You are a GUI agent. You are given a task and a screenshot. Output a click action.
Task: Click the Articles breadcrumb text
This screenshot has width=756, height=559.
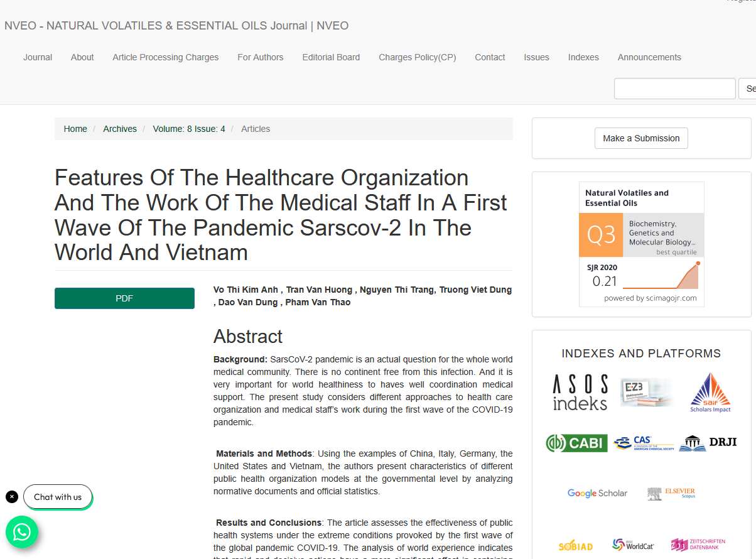pyautogui.click(x=256, y=129)
